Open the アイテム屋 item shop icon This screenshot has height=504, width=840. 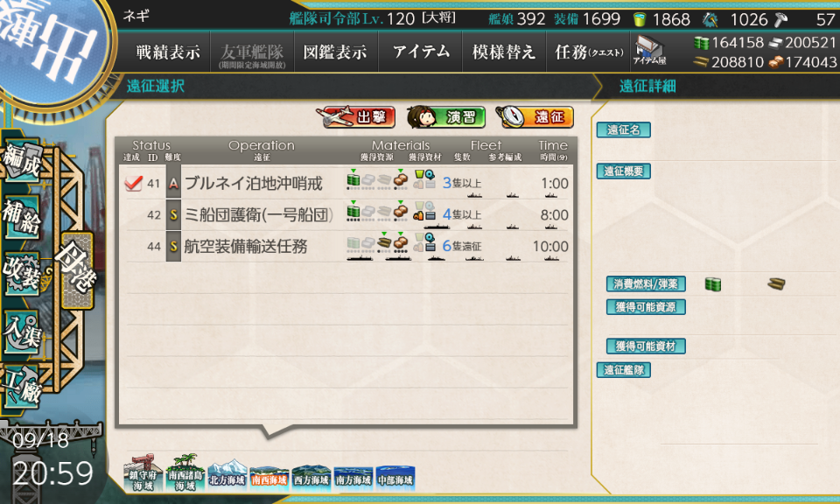point(649,51)
